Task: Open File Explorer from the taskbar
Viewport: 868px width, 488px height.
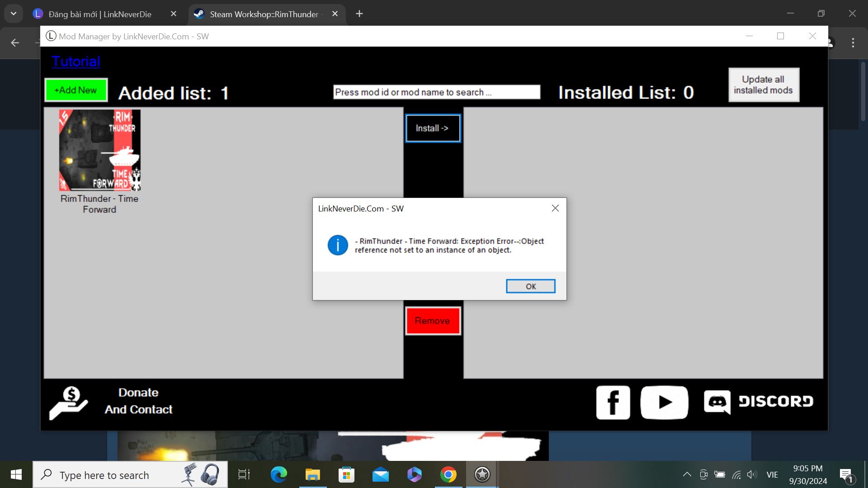Action: [x=312, y=474]
